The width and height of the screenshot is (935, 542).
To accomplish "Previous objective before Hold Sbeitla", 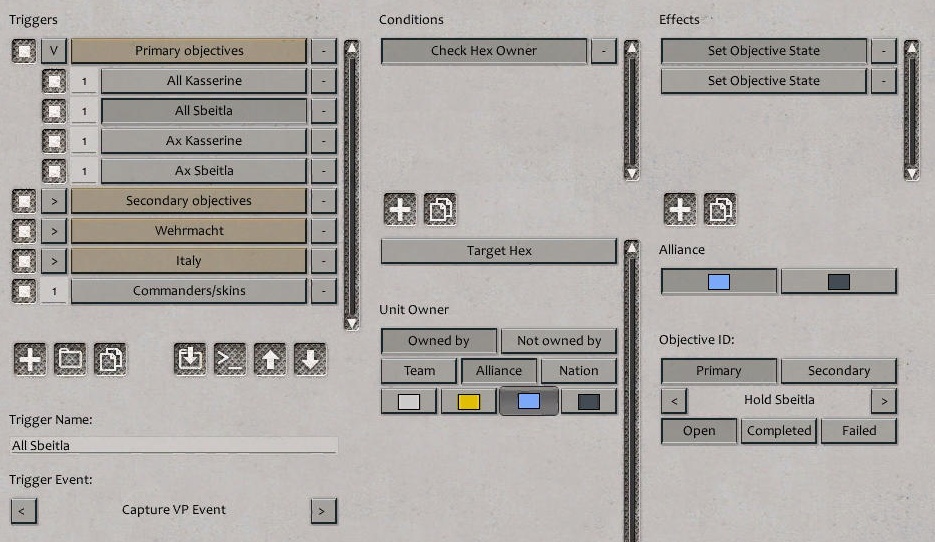I will click(674, 401).
